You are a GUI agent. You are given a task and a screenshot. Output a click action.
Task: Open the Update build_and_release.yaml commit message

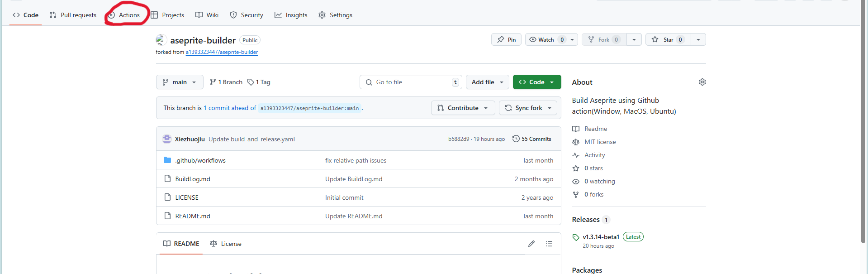pos(251,139)
